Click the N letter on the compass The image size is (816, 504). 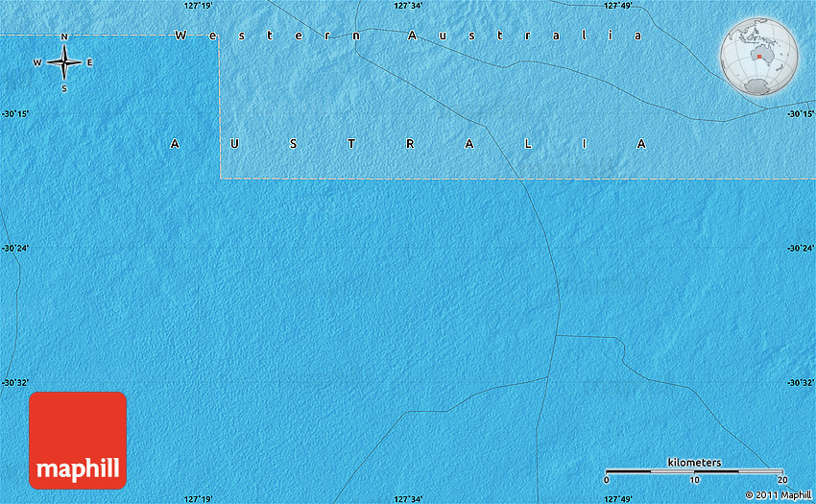tap(64, 37)
